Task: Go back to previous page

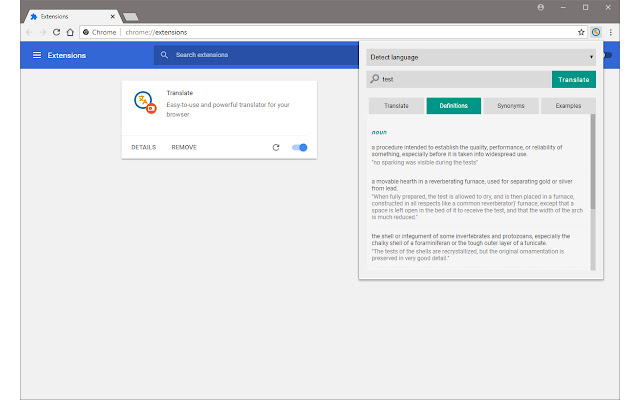Action: point(29,32)
